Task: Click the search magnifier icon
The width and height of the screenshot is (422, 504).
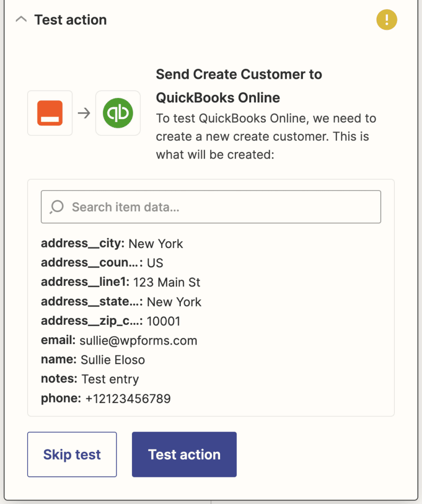Action: pos(56,207)
